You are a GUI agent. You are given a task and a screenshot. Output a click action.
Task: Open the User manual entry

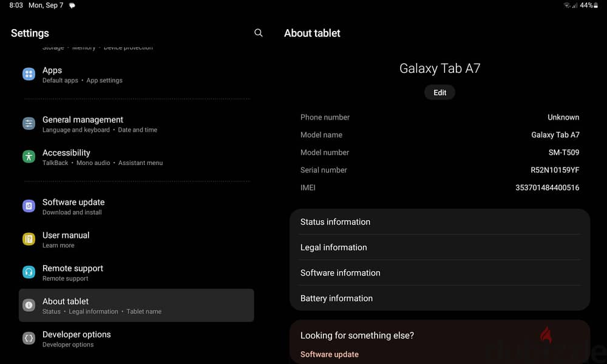tap(136, 240)
